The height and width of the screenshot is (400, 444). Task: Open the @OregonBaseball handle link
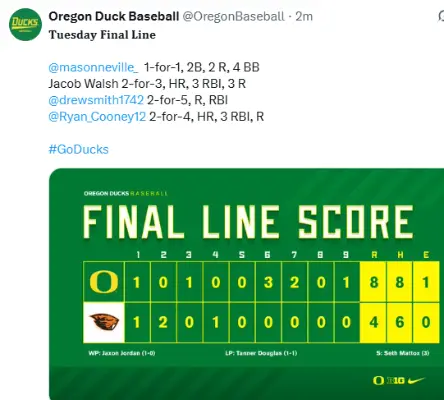234,16
